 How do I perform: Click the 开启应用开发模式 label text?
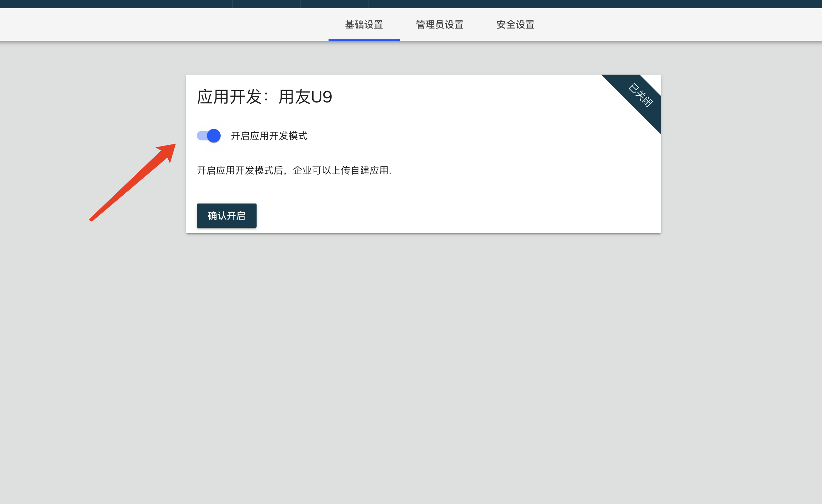click(269, 136)
